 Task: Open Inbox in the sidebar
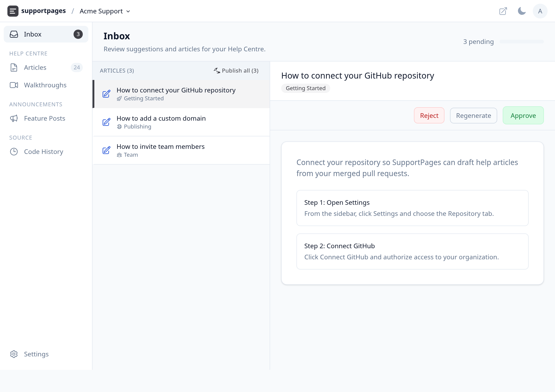coord(46,34)
